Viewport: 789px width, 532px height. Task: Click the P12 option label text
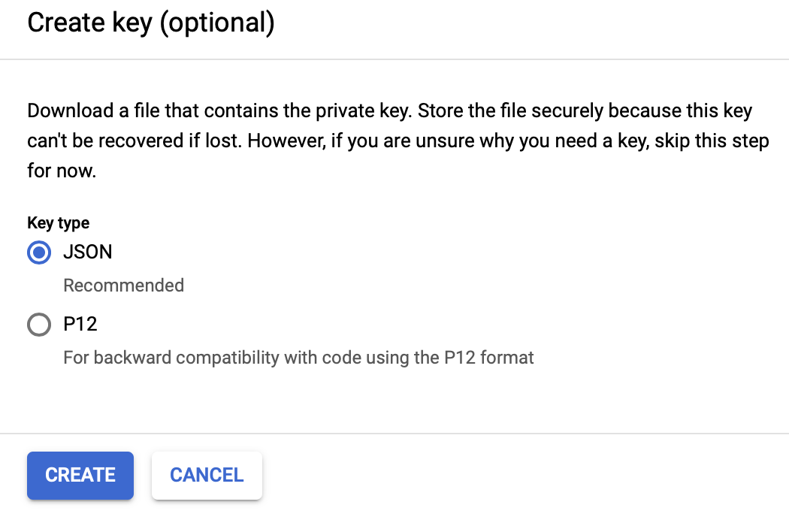[x=80, y=324]
